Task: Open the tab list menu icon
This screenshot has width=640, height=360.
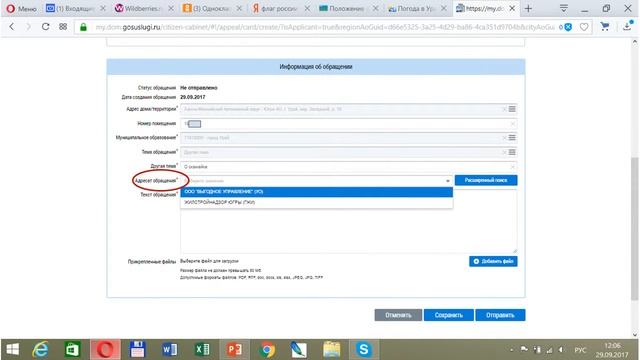Action: click(x=564, y=8)
